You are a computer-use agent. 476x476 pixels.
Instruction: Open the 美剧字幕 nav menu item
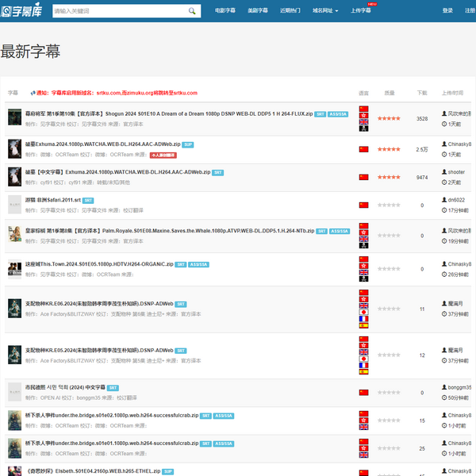(x=258, y=11)
